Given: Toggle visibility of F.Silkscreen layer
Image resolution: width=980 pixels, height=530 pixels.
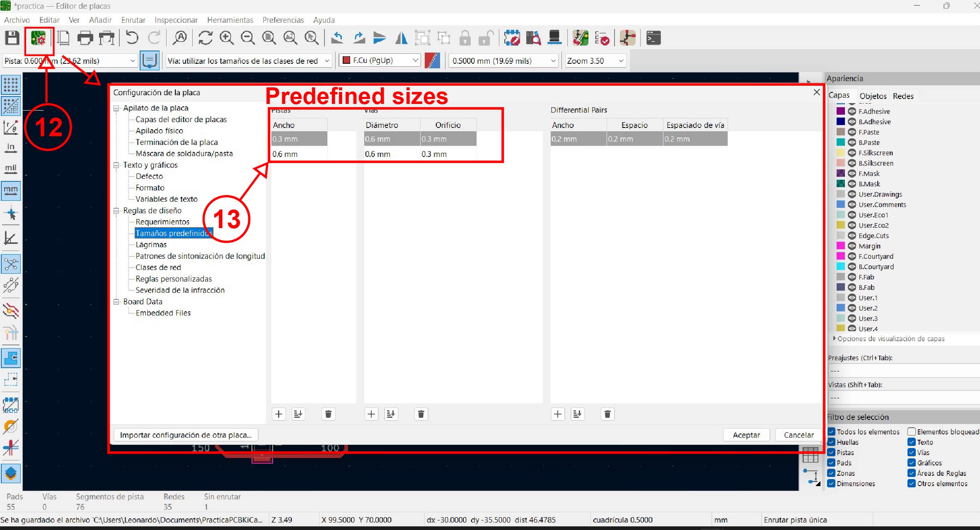Looking at the screenshot, I should coord(852,153).
